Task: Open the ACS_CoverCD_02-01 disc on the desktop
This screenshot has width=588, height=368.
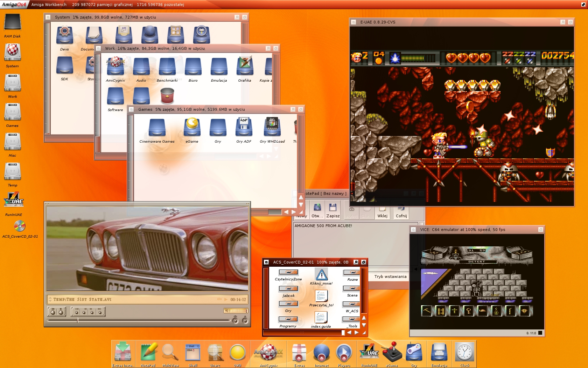Action: pos(20,226)
